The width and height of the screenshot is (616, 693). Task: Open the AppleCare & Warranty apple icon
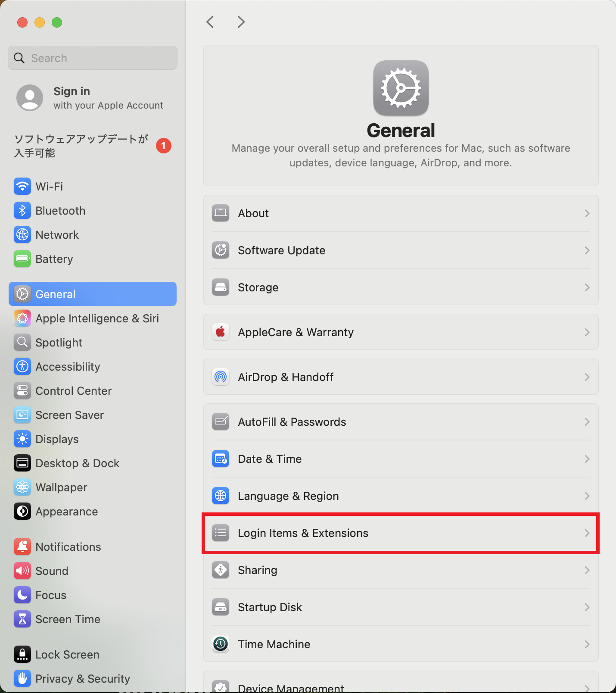tap(221, 332)
